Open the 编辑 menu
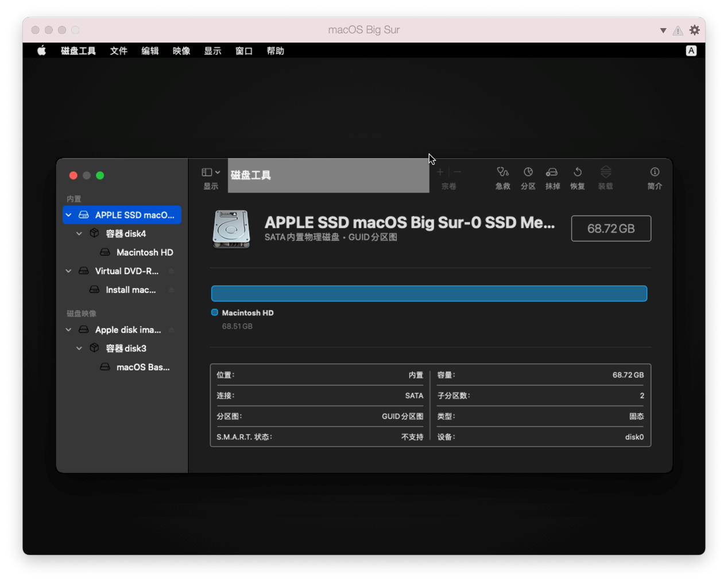The width and height of the screenshot is (728, 583). pos(150,51)
